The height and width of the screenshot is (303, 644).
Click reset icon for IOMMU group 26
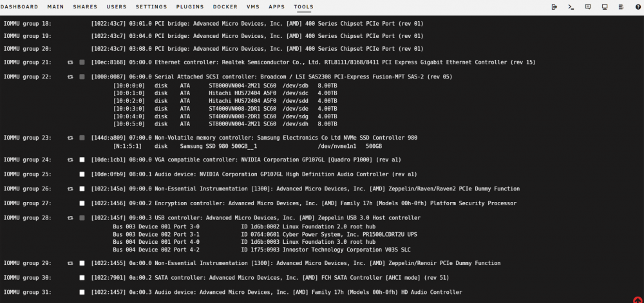[x=70, y=189]
